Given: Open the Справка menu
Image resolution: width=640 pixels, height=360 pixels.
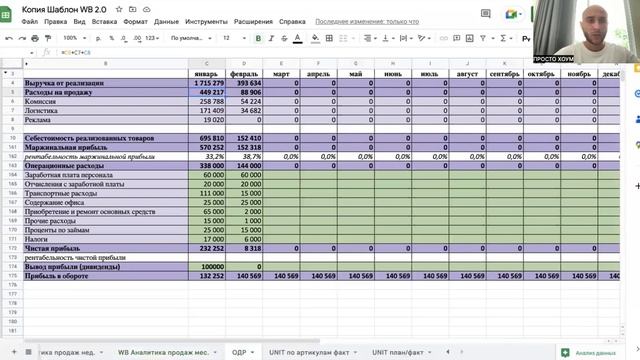Looking at the screenshot, I should [292, 22].
